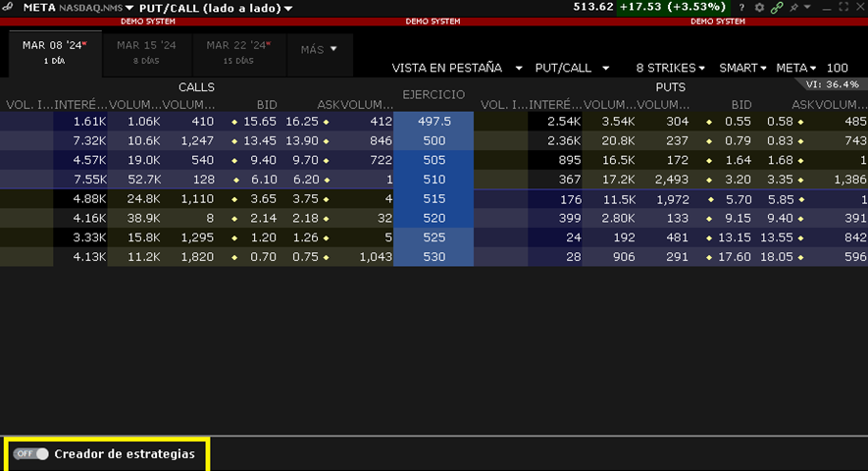
Task: Click call bid 15.65 at 497.5 strike
Action: point(260,122)
